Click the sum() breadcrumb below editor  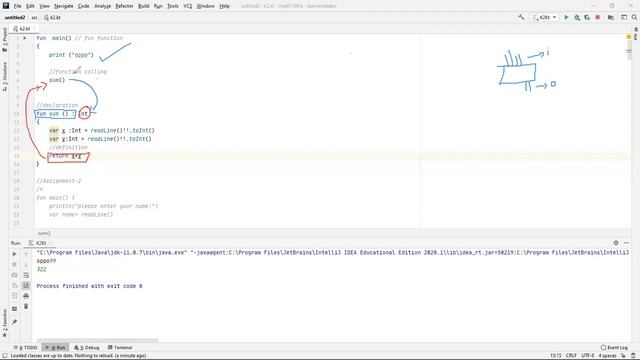coord(44,233)
